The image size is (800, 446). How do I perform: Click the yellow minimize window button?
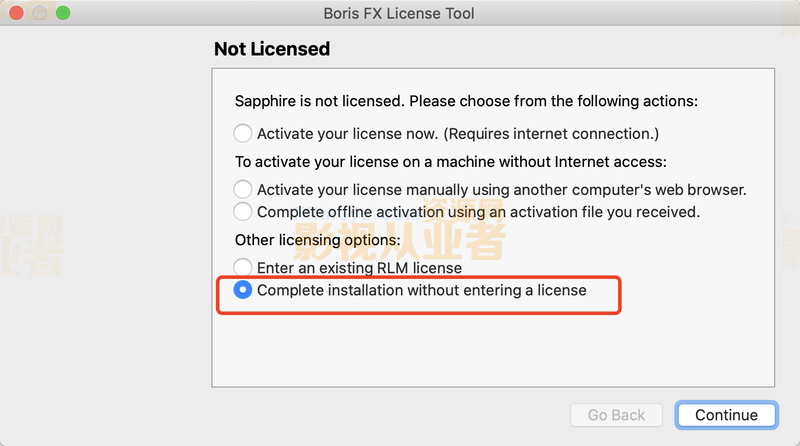click(x=40, y=13)
